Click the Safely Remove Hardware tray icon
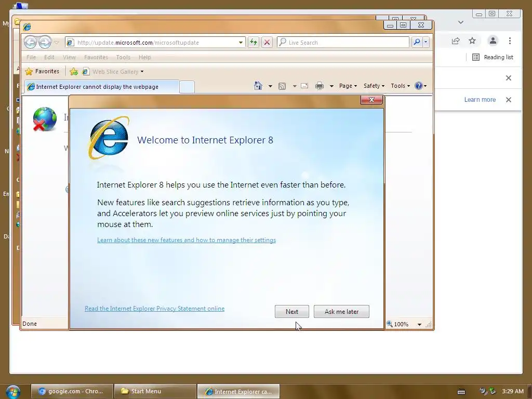This screenshot has width=532, height=399. coord(493,391)
